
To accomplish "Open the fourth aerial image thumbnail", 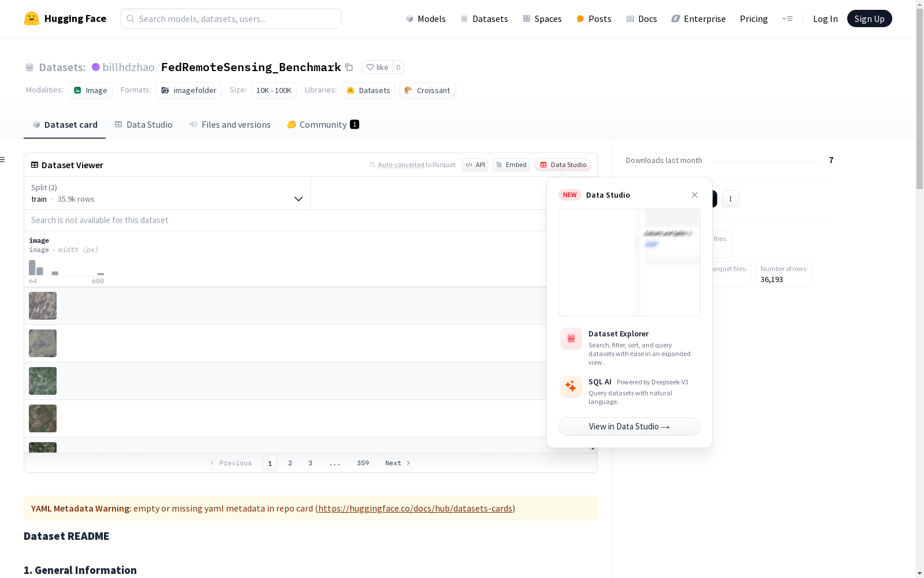I will click(x=43, y=418).
